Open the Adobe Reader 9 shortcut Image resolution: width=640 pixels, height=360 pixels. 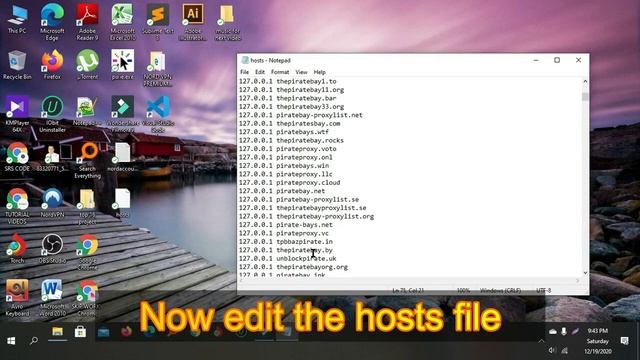click(87, 22)
